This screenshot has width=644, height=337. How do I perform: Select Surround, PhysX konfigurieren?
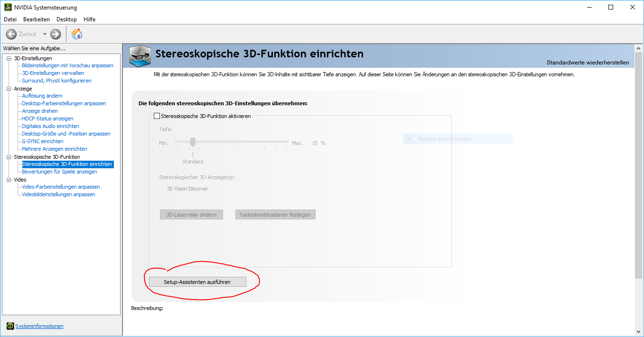[x=57, y=81]
